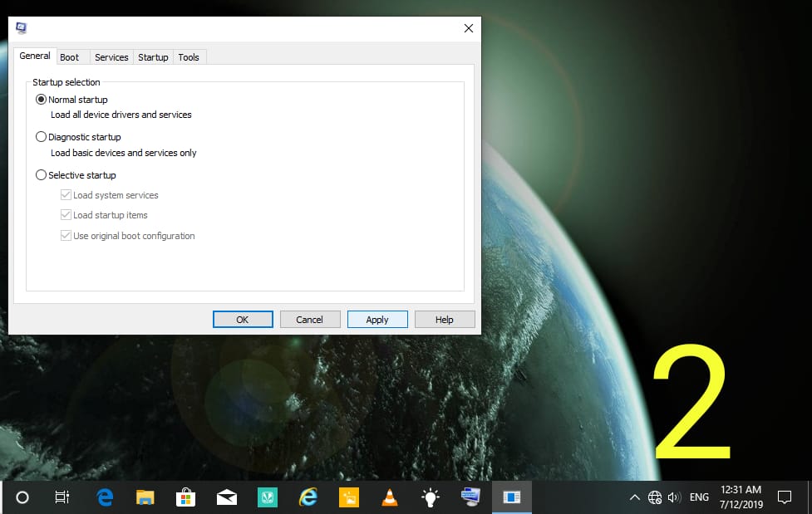
Task: Click the active window icon on taskbar
Action: [x=512, y=497]
